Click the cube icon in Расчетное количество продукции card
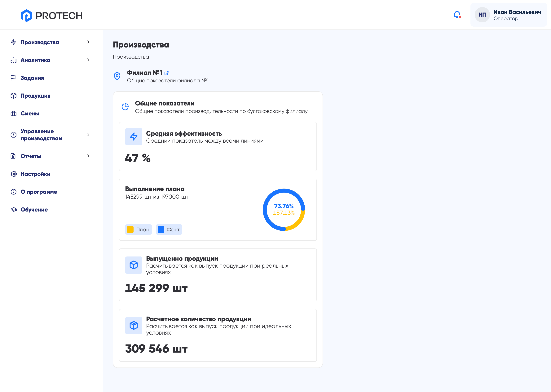Image resolution: width=551 pixels, height=392 pixels. (x=134, y=326)
